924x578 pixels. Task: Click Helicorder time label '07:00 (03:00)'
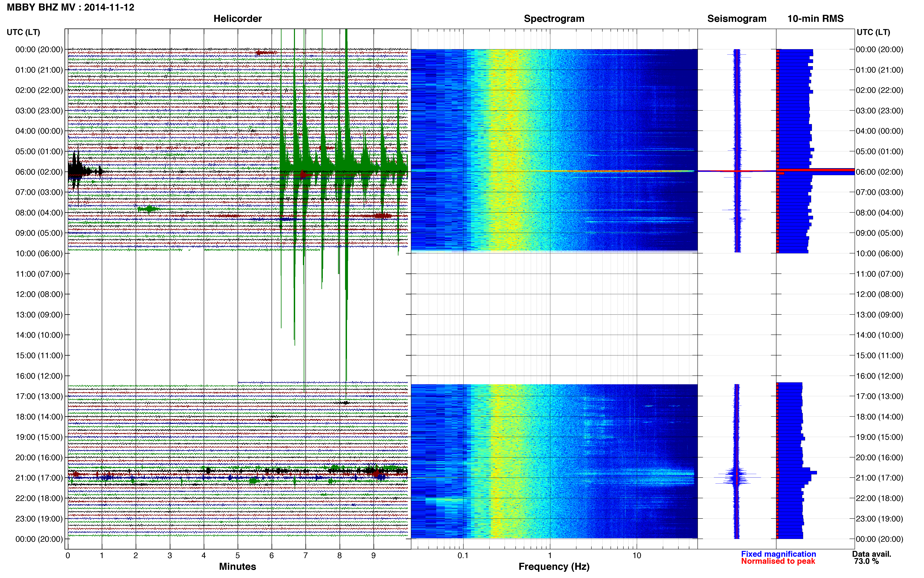(39, 192)
